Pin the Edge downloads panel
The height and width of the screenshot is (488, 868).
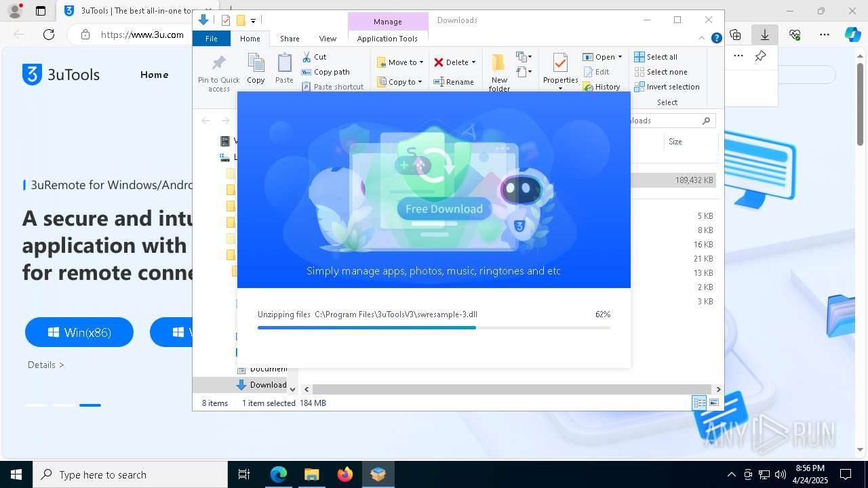[760, 56]
